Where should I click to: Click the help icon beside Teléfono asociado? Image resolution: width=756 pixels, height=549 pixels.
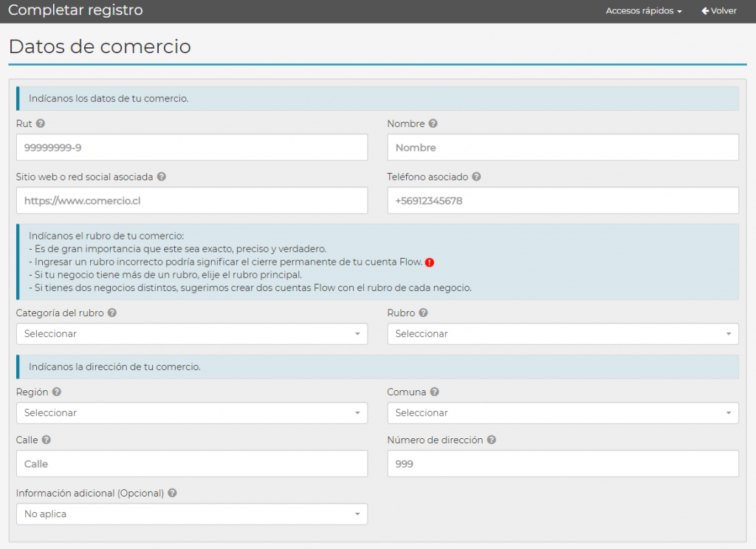click(476, 177)
